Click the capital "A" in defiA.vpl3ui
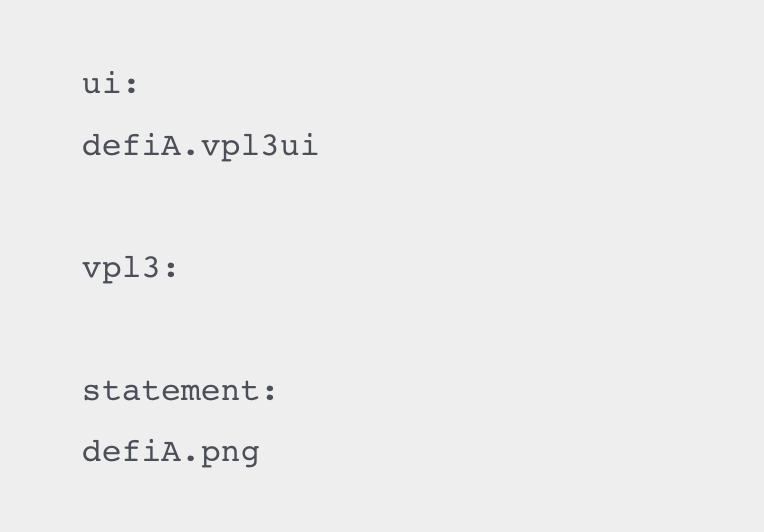 [x=170, y=146]
